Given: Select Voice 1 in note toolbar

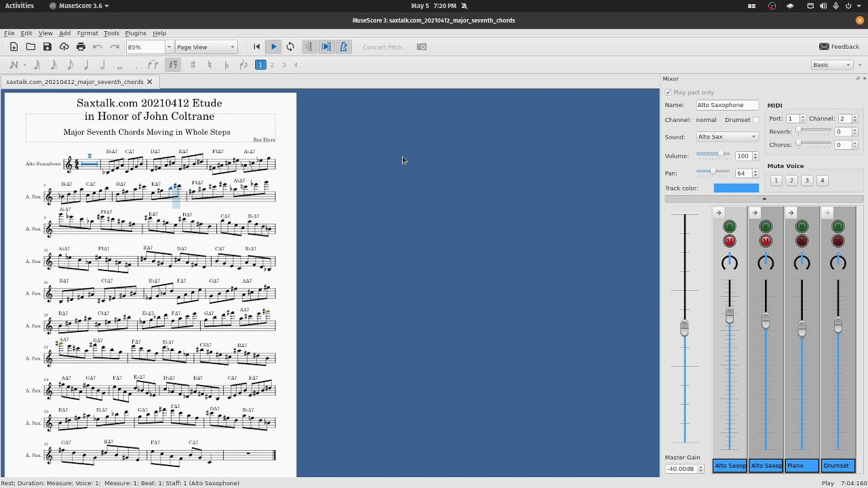Looking at the screenshot, I should tap(260, 65).
